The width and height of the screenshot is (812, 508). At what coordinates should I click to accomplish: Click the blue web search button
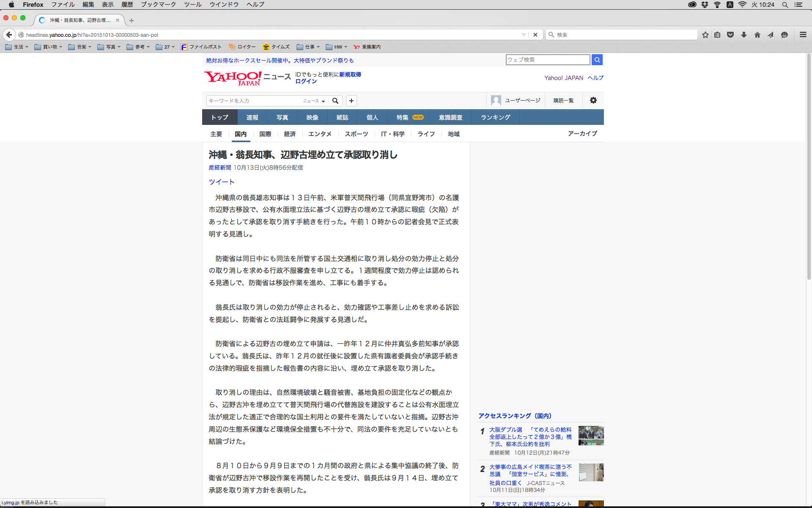597,60
